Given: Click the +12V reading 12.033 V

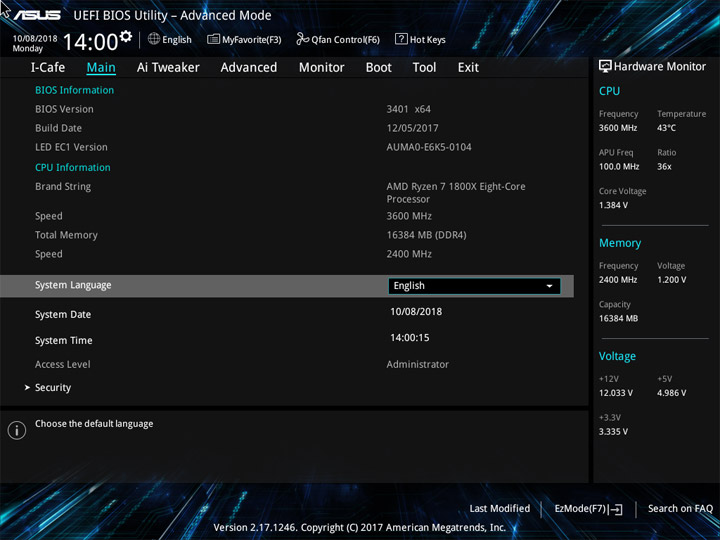Looking at the screenshot, I should [616, 393].
